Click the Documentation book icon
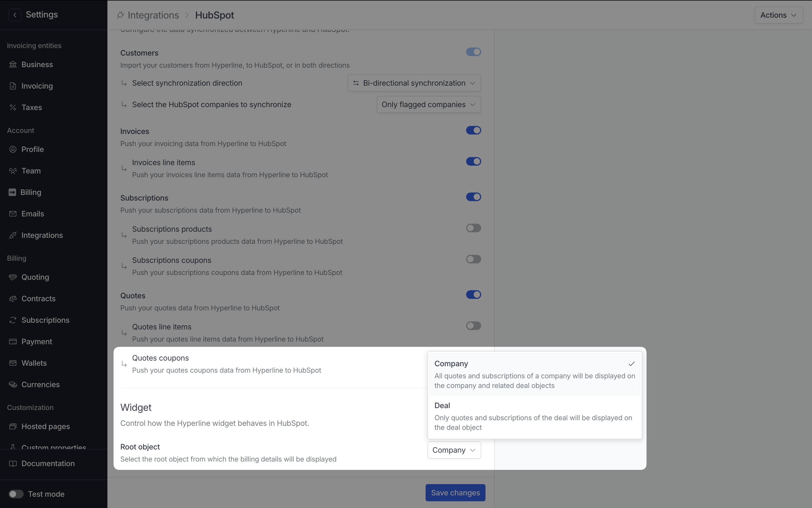Viewport: 812px width, 508px height. (13, 463)
